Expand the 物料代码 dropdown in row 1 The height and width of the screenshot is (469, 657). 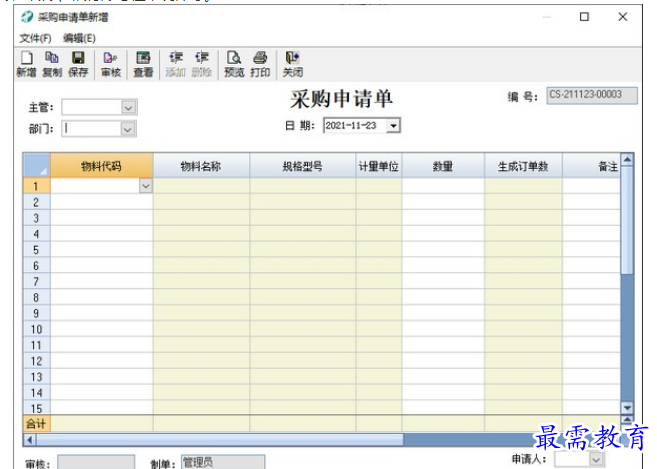(x=145, y=186)
